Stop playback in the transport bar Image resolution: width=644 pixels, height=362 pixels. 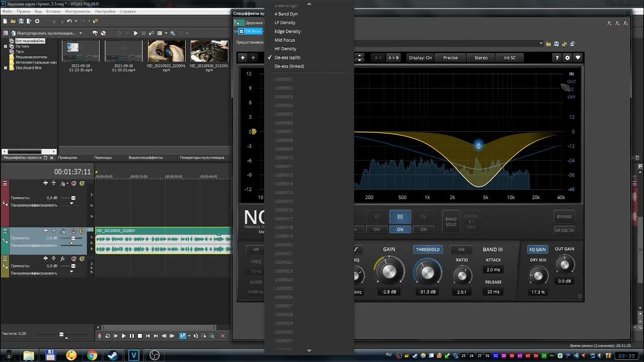(140, 336)
